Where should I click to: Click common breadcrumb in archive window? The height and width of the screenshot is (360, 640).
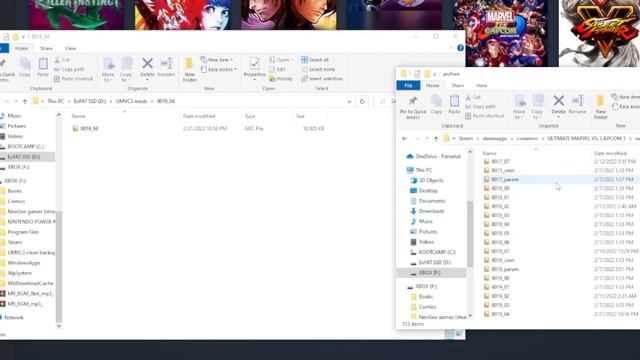pyautogui.click(x=527, y=139)
